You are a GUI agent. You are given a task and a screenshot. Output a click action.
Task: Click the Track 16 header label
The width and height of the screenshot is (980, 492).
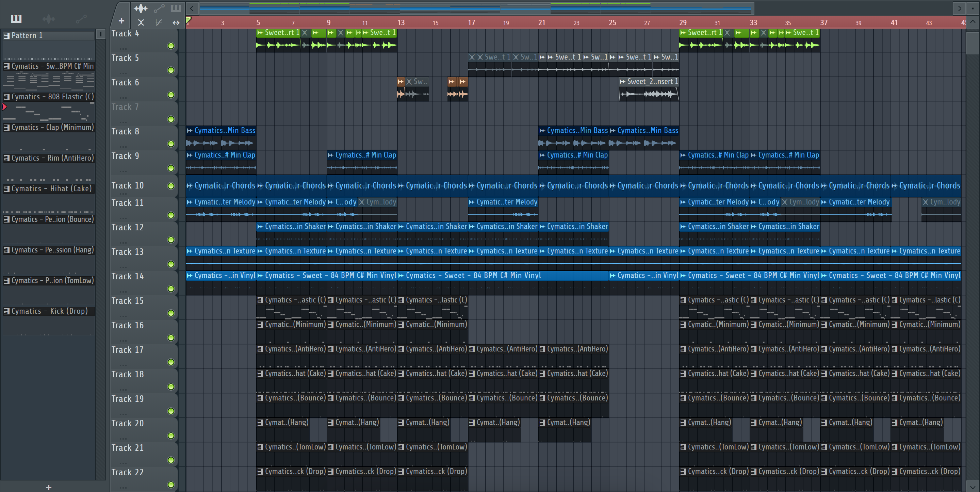[128, 325]
